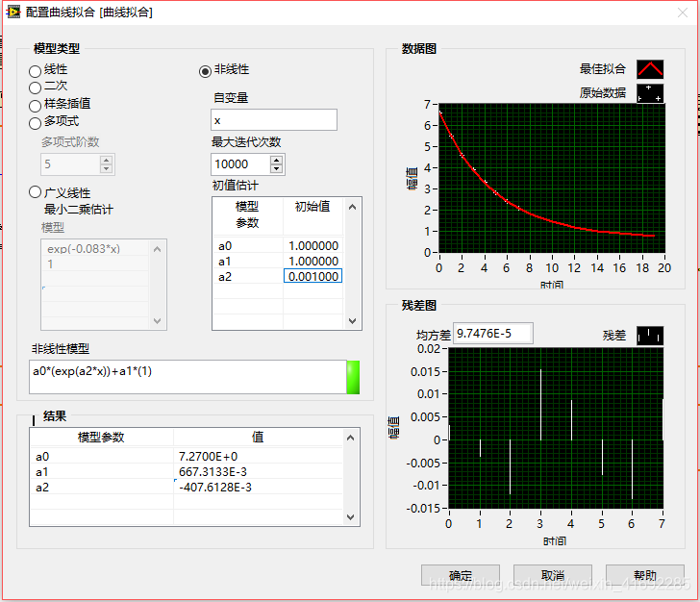Click the 帮助 button

pos(645,575)
